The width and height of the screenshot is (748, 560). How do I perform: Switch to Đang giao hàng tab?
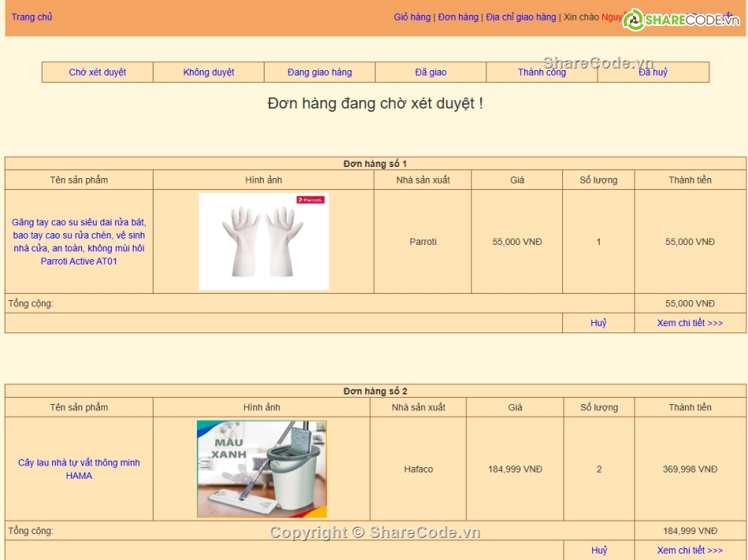(320, 72)
